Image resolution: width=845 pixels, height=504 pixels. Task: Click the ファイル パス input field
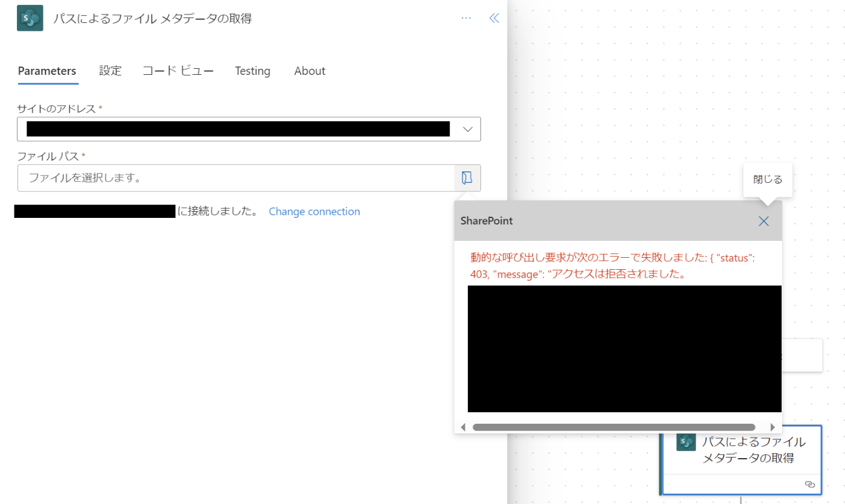pyautogui.click(x=236, y=178)
